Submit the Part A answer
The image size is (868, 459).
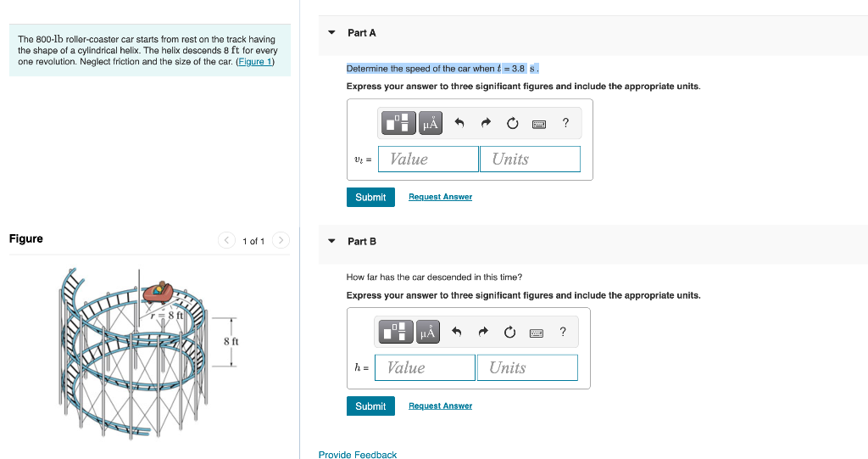pyautogui.click(x=370, y=198)
